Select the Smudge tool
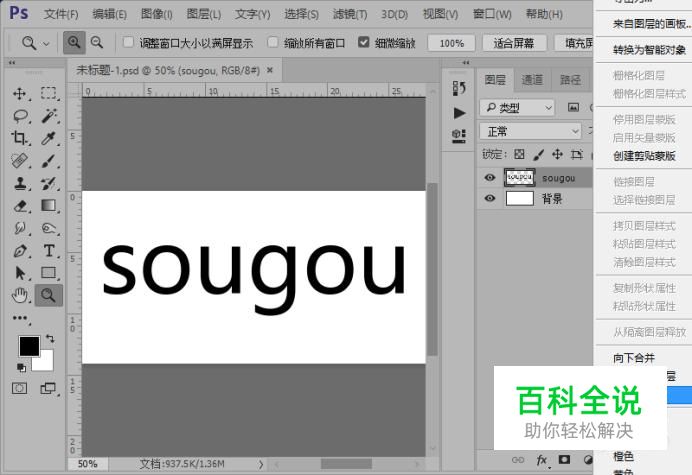The image size is (692, 475). click(19, 228)
